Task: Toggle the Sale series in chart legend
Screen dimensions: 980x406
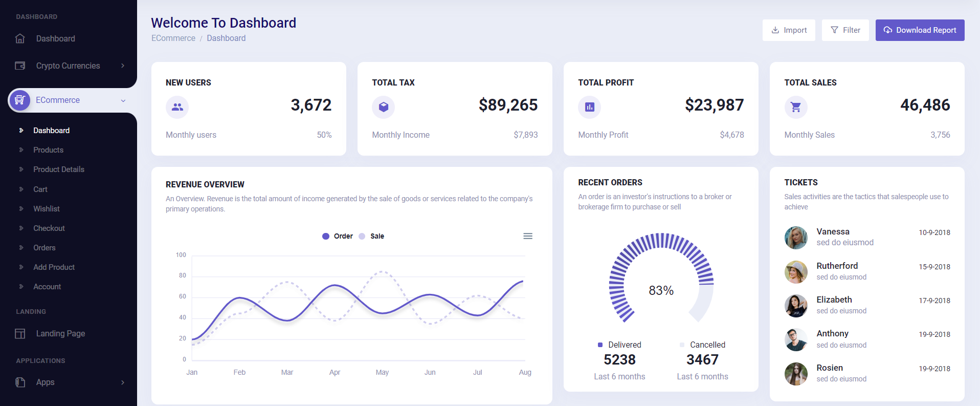Action: point(372,236)
